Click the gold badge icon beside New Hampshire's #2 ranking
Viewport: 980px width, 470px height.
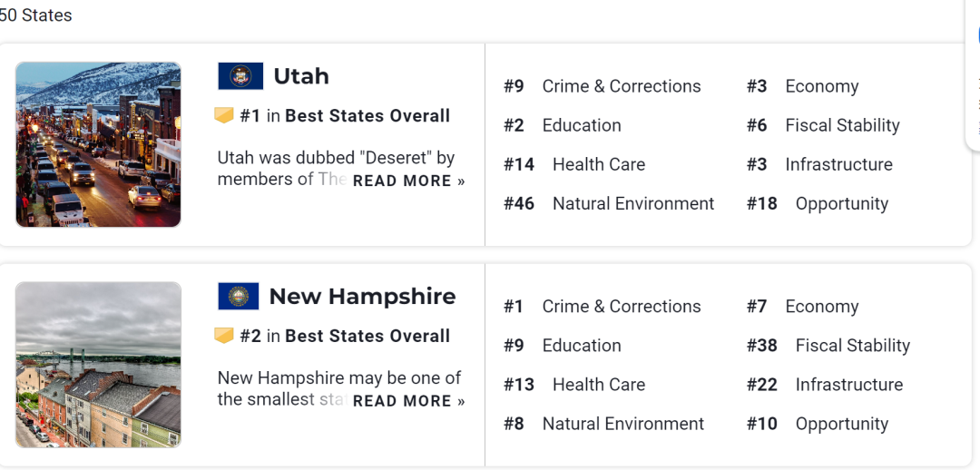[x=224, y=336]
